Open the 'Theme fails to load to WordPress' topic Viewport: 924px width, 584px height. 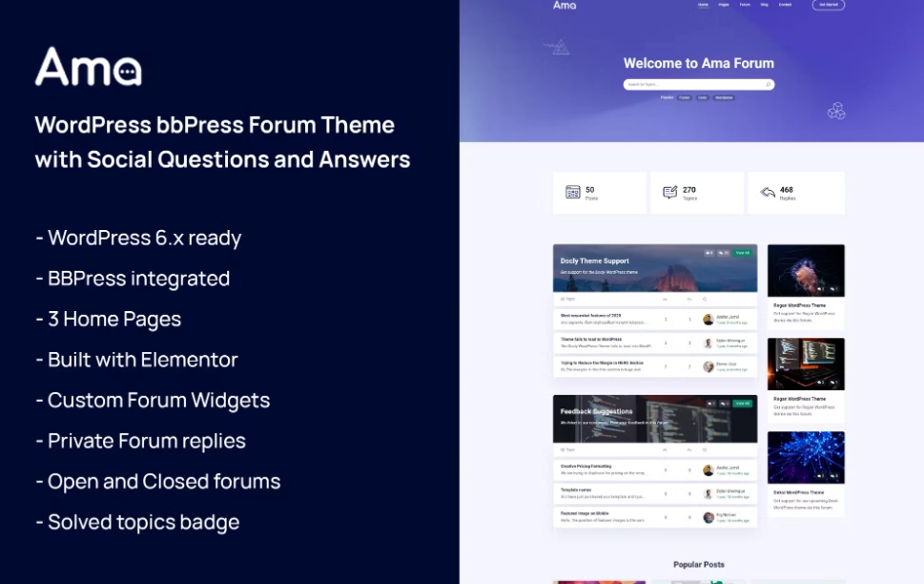click(591, 339)
